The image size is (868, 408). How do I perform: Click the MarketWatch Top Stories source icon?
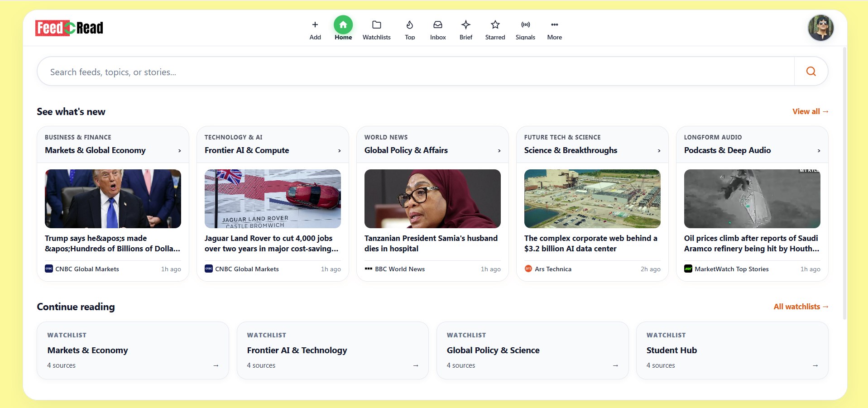pyautogui.click(x=688, y=269)
